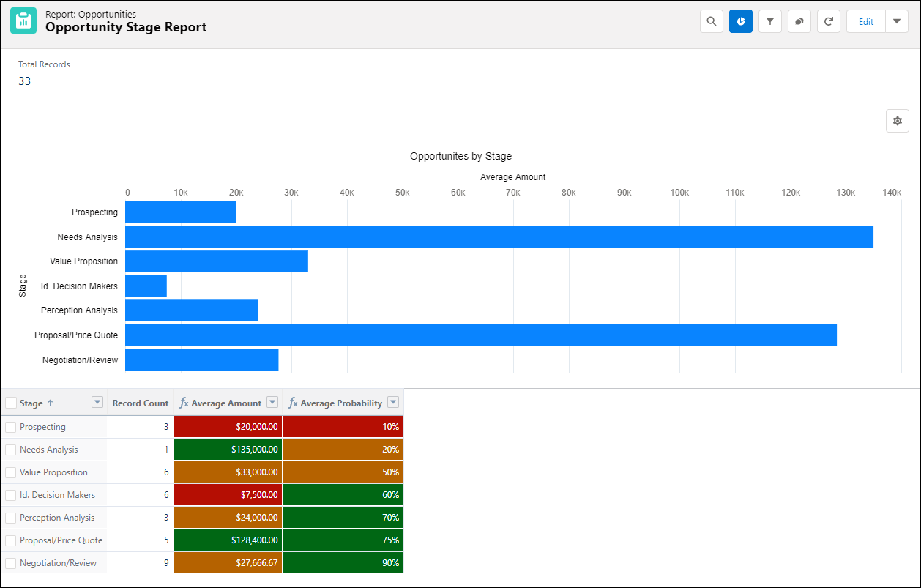Viewport: 921px width, 588px height.
Task: Open the report search tool
Action: [711, 21]
